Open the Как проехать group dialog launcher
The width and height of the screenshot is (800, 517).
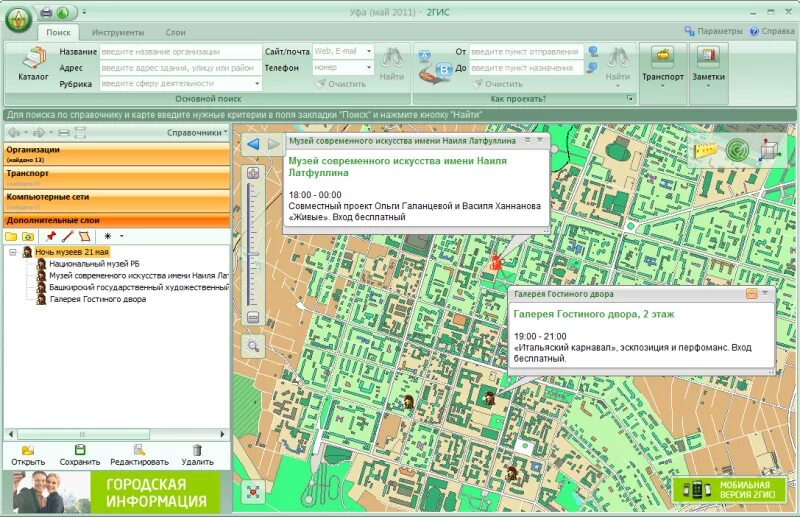(630, 99)
